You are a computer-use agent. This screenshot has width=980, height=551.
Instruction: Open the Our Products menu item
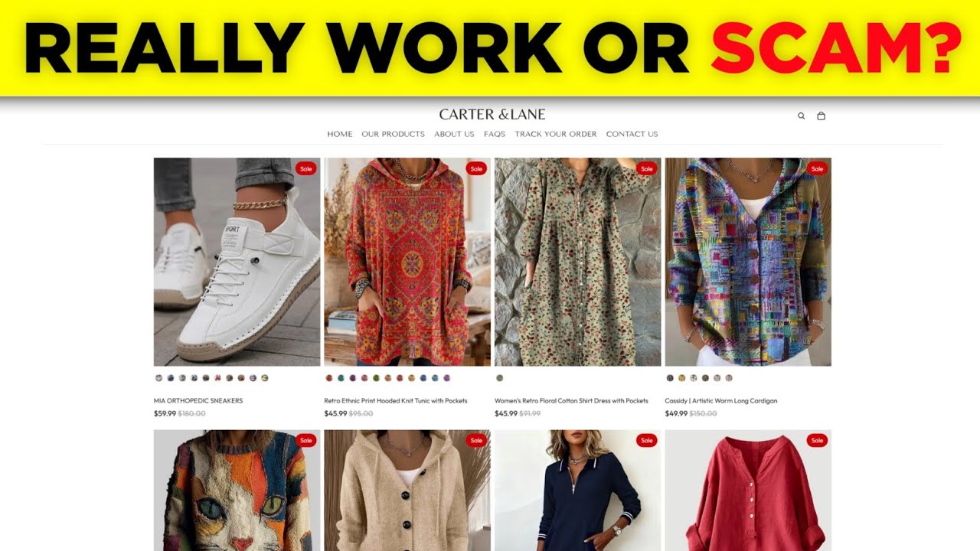coord(393,134)
